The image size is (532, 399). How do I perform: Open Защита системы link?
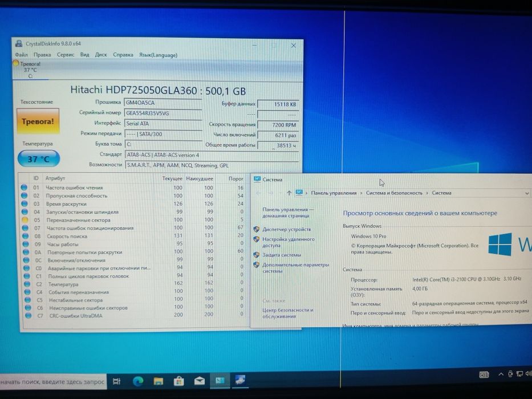[x=282, y=255]
